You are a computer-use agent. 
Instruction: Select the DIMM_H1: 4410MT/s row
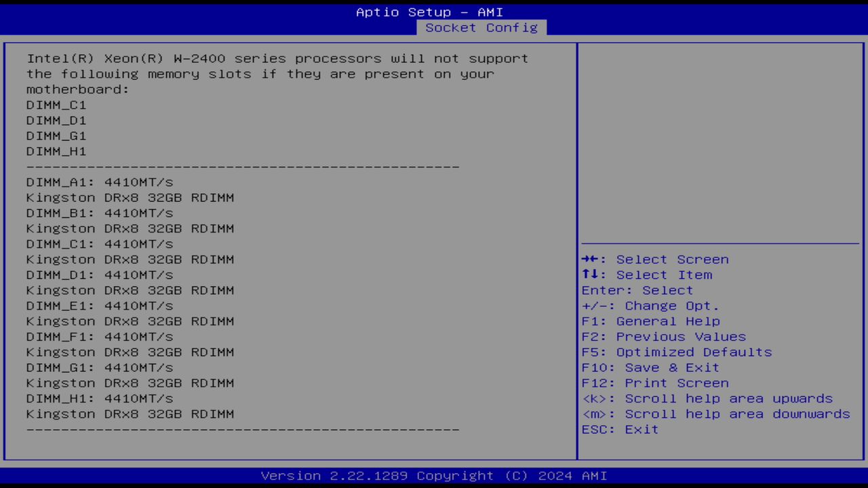click(100, 399)
